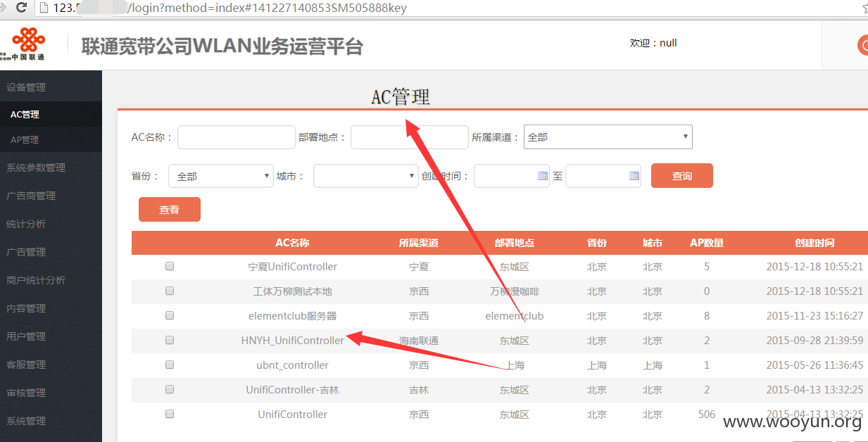The width and height of the screenshot is (868, 442).
Task: Click the 海南联通 channel cell
Action: (x=419, y=341)
